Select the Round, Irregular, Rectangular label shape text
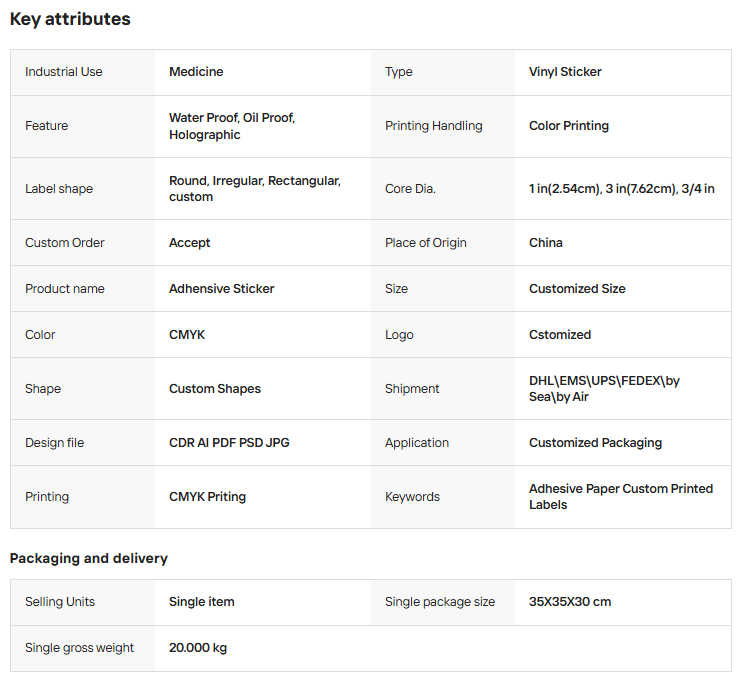 (255, 181)
